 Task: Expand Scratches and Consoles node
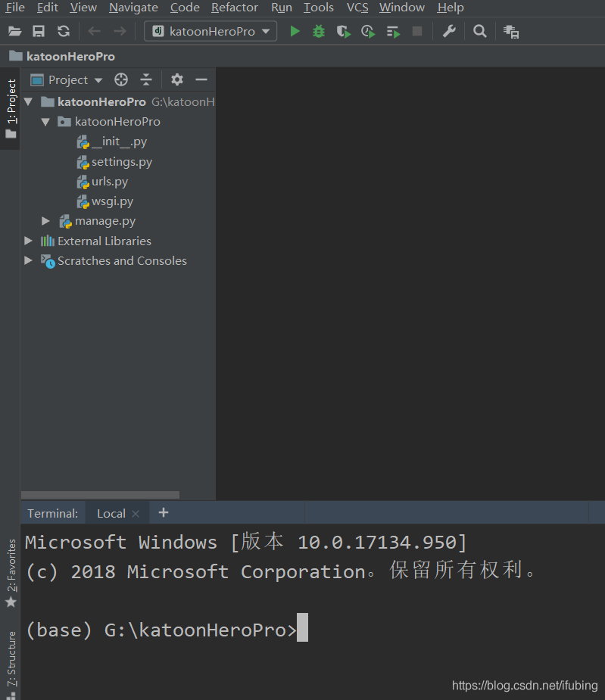tap(28, 260)
